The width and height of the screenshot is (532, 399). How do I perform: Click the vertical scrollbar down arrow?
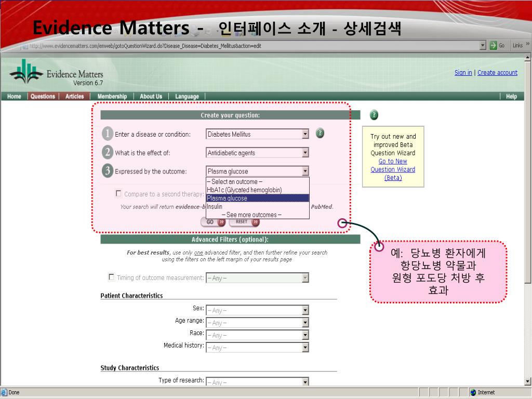coord(528,381)
